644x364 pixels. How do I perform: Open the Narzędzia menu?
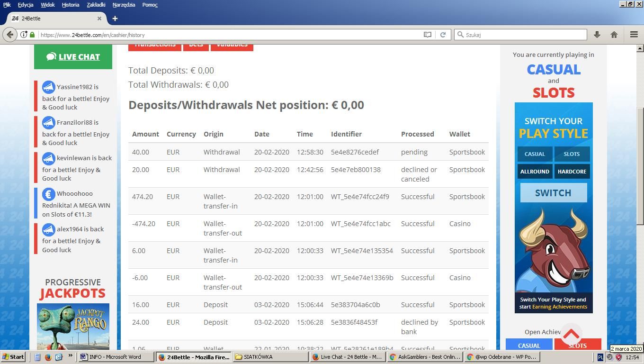pyautogui.click(x=124, y=5)
